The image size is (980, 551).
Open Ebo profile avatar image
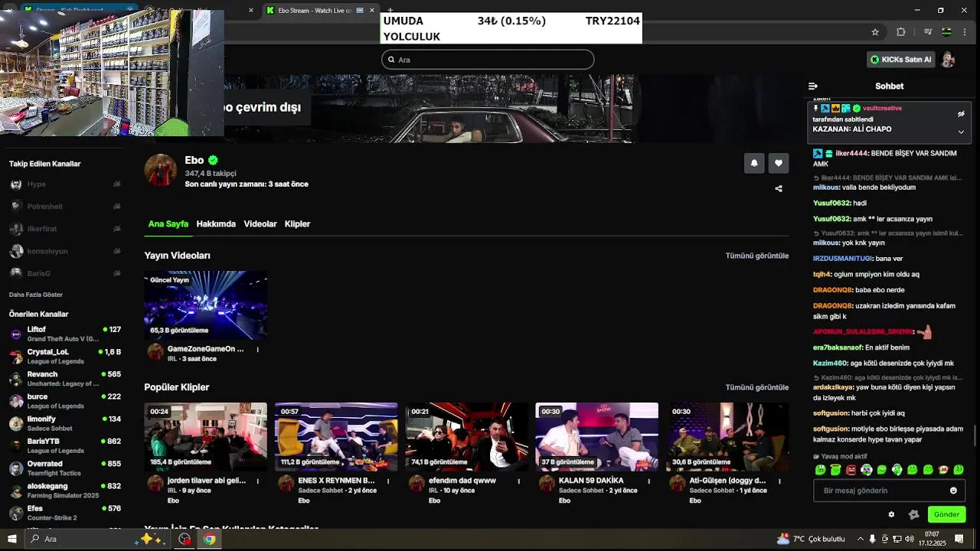click(161, 170)
